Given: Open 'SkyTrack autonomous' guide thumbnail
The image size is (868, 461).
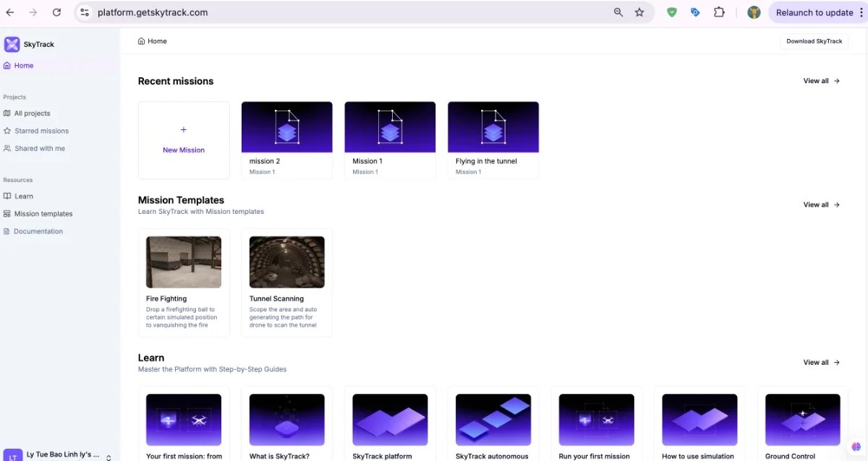Looking at the screenshot, I should [x=493, y=420].
